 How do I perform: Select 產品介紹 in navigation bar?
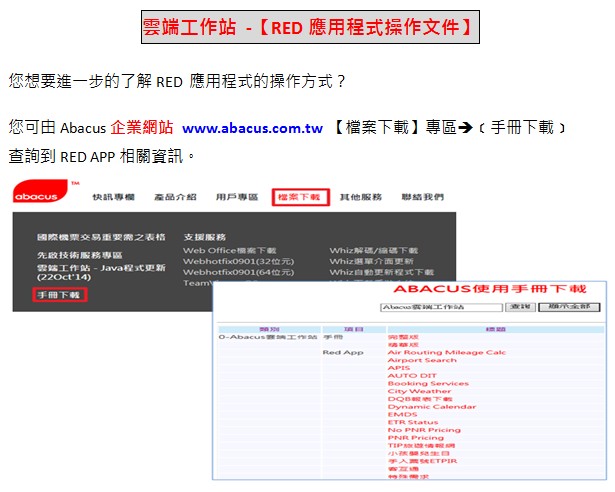tap(174, 198)
